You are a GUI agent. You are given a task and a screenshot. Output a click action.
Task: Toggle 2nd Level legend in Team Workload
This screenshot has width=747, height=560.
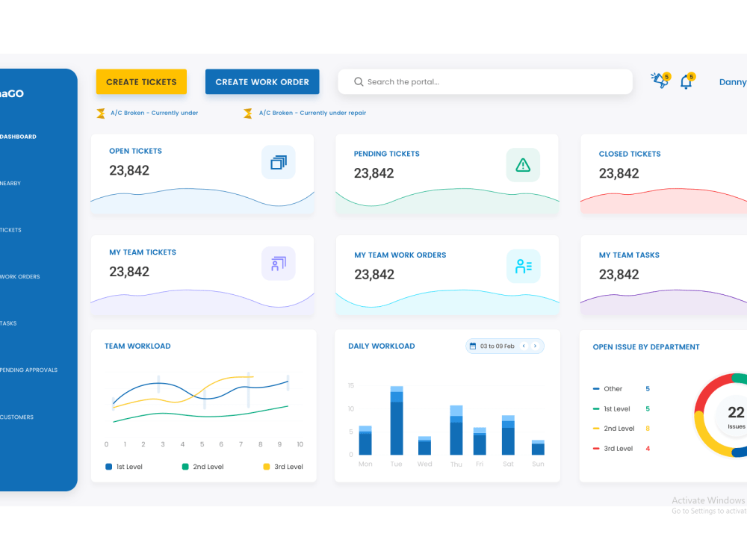[203, 467]
